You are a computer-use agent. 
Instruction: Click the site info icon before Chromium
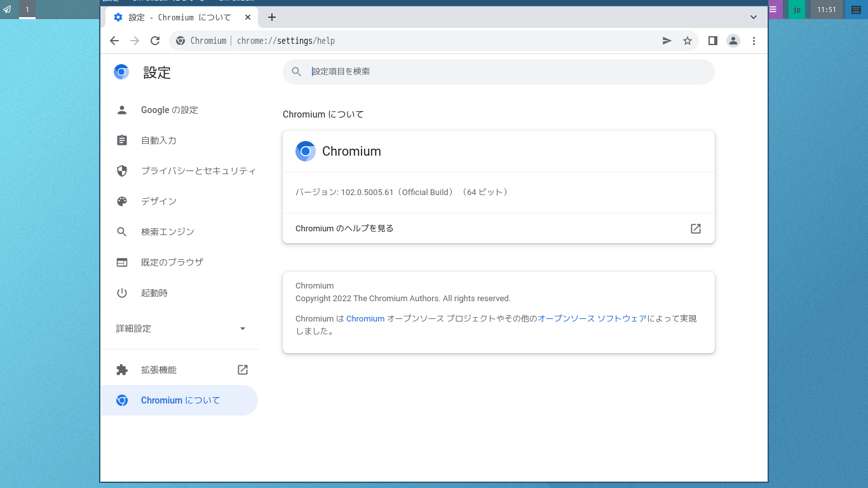point(180,41)
